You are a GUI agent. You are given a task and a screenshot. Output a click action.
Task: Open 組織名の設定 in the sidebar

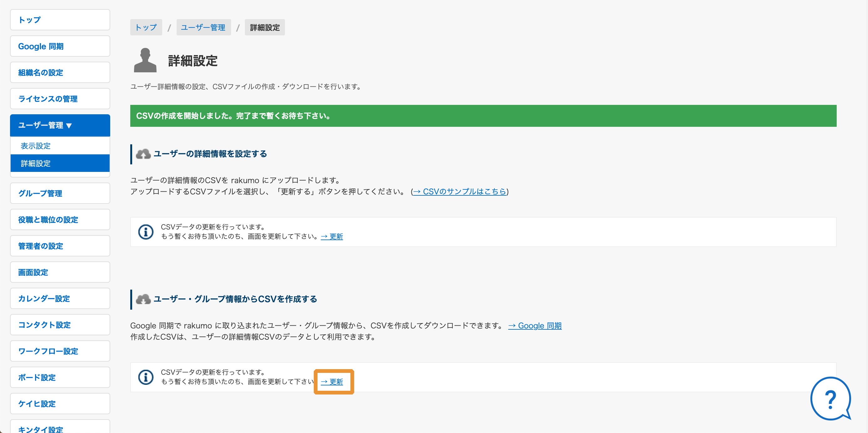tap(60, 72)
